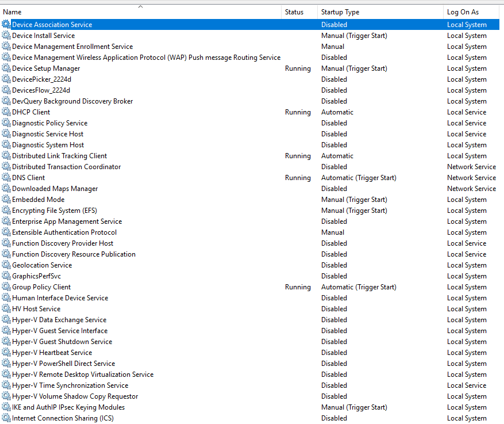Image resolution: width=504 pixels, height=424 pixels.
Task: Click Manual (Trigger Start) for IKE and AuthIP
Action: coord(354,407)
